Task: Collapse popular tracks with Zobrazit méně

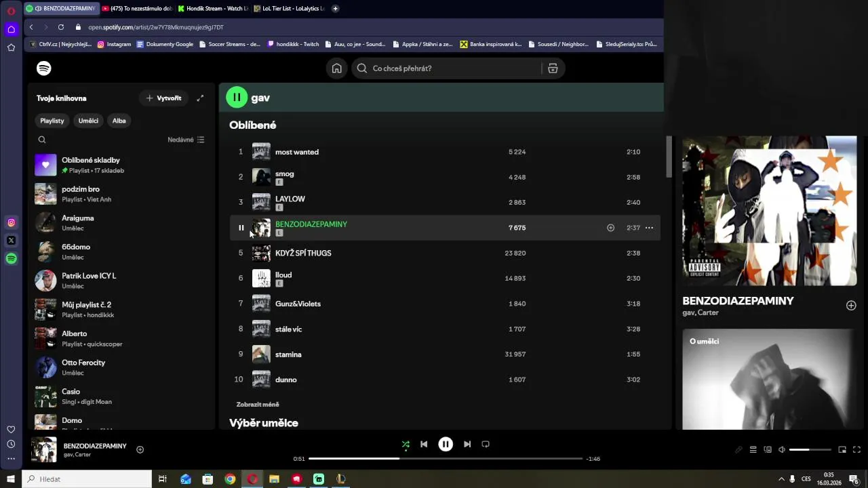Action: 258,405
